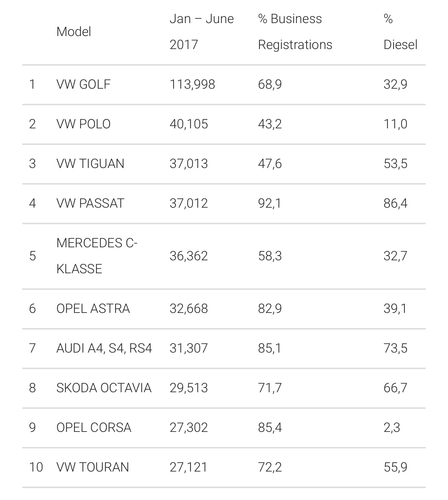Select the VW TOURAN model name
This screenshot has width=448, height=500.
93,467
